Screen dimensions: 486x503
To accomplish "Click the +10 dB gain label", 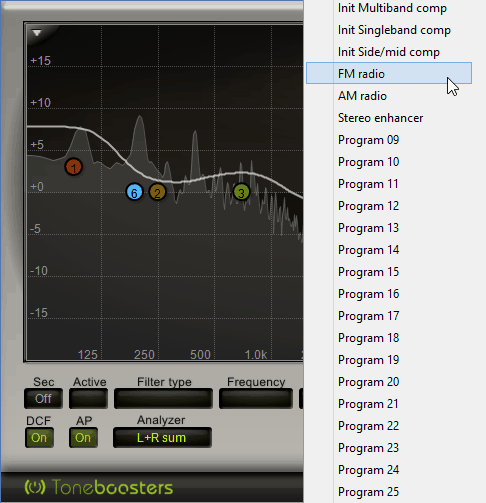I will [40, 103].
